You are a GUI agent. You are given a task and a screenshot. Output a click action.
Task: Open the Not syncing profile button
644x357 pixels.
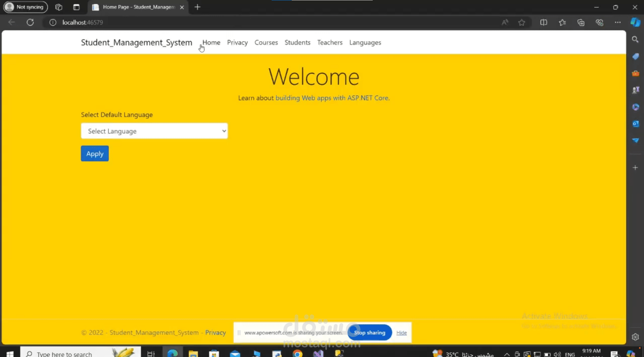coord(26,7)
